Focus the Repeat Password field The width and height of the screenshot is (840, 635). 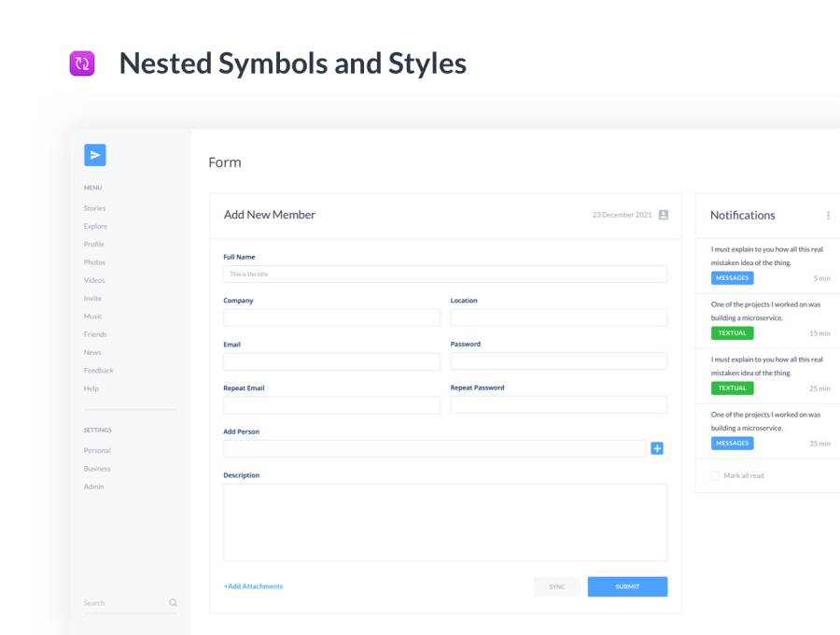point(558,405)
